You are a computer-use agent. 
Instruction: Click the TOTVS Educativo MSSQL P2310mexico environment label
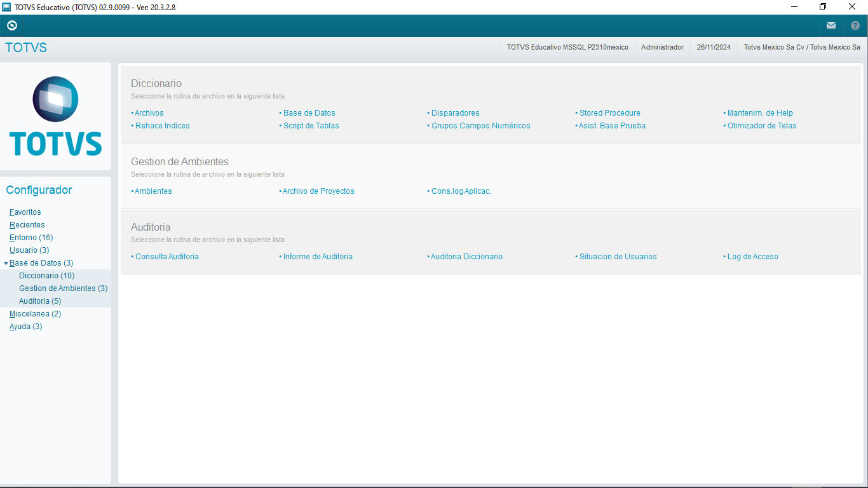(567, 46)
